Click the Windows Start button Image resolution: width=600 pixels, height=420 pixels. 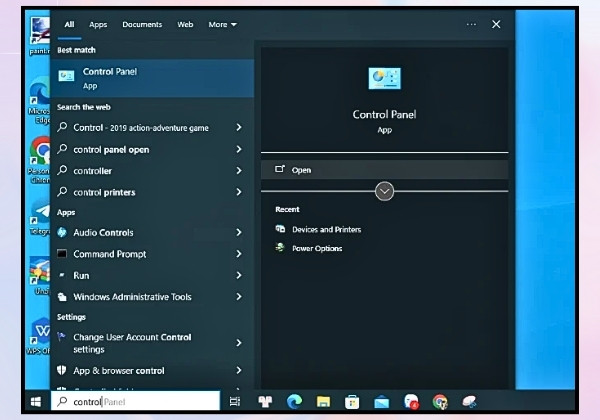coord(36,402)
